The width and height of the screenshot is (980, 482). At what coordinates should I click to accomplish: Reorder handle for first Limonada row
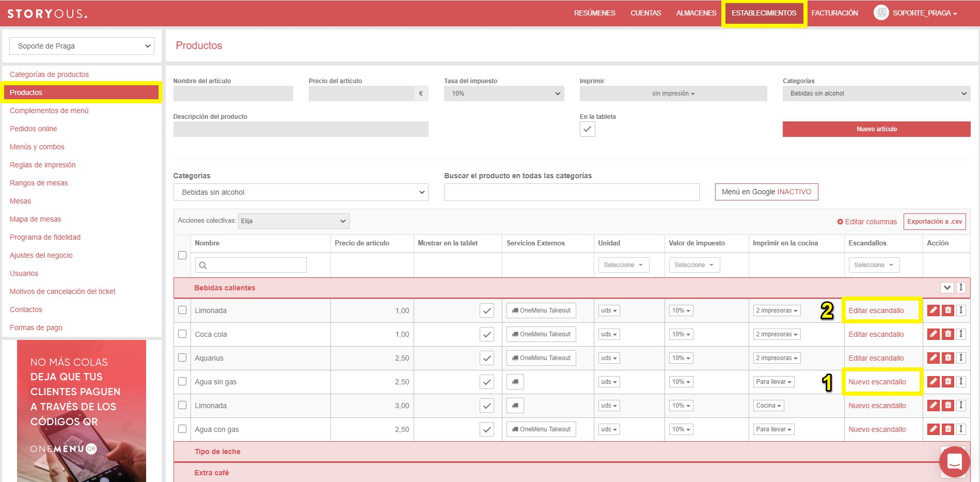click(961, 310)
